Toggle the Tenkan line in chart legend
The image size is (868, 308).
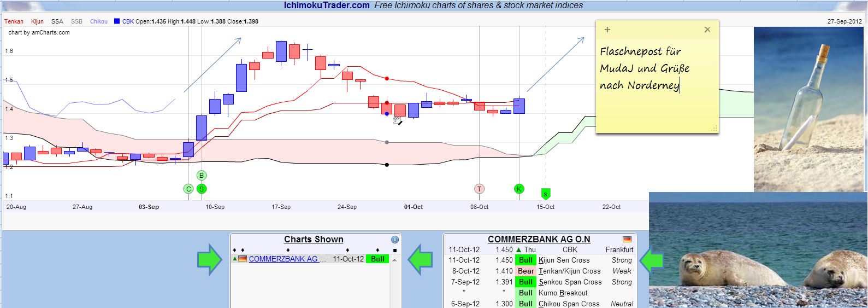[14, 21]
